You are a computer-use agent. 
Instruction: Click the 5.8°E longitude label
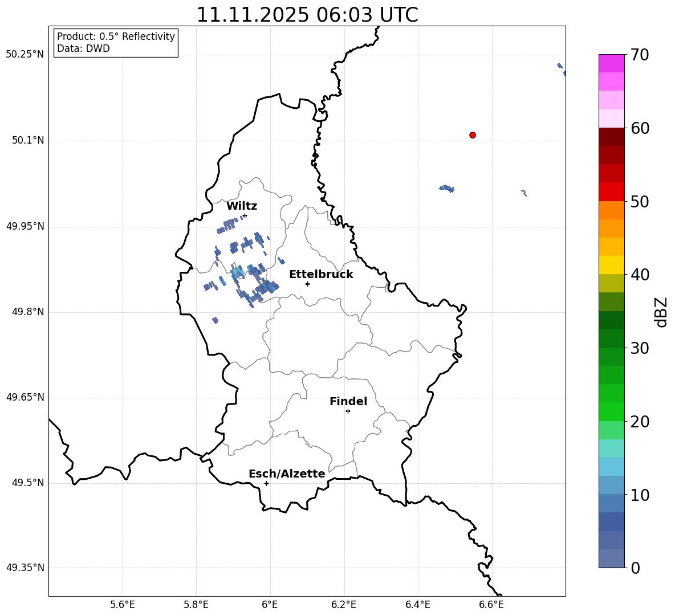point(196,605)
